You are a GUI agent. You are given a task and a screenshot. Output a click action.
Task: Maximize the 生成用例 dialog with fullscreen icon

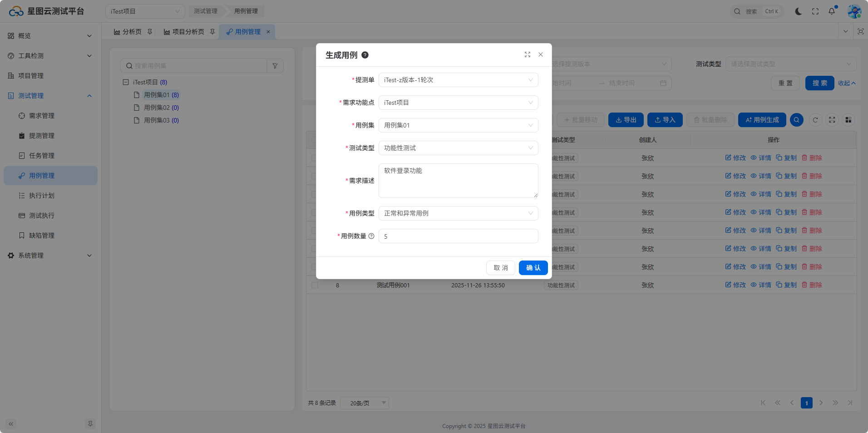click(527, 54)
